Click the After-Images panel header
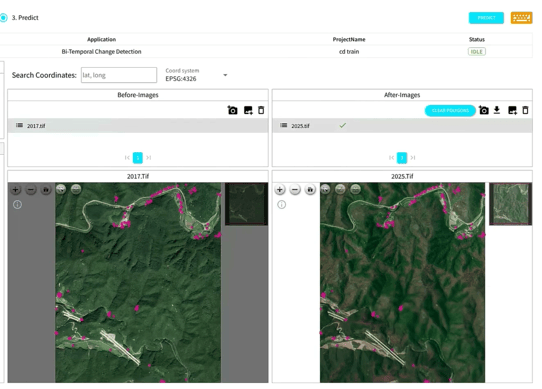 (x=402, y=95)
